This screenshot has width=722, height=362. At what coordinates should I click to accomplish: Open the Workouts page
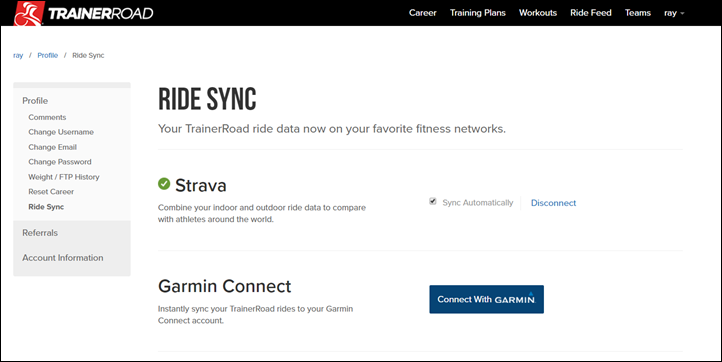(x=538, y=13)
